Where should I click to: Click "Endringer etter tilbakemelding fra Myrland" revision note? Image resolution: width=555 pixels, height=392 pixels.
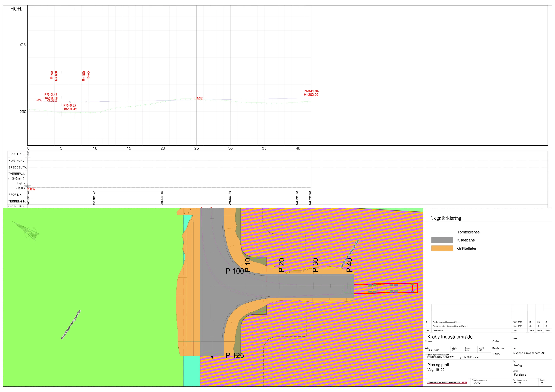[450, 326]
